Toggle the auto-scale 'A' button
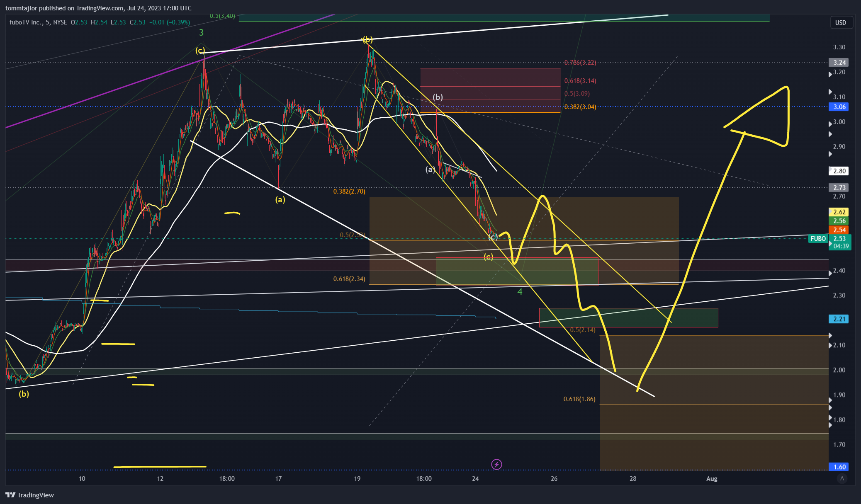 pos(842,478)
